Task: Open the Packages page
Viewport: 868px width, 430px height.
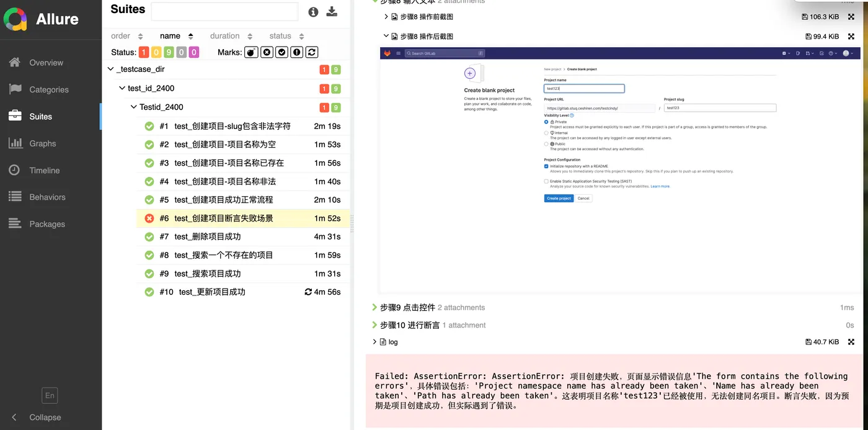Action: [x=47, y=224]
